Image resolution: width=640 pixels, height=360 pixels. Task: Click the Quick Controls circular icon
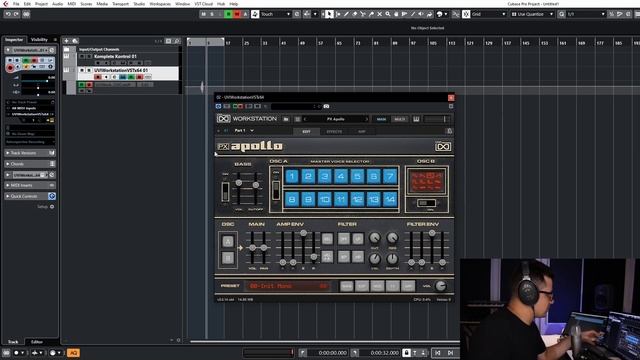point(52,196)
